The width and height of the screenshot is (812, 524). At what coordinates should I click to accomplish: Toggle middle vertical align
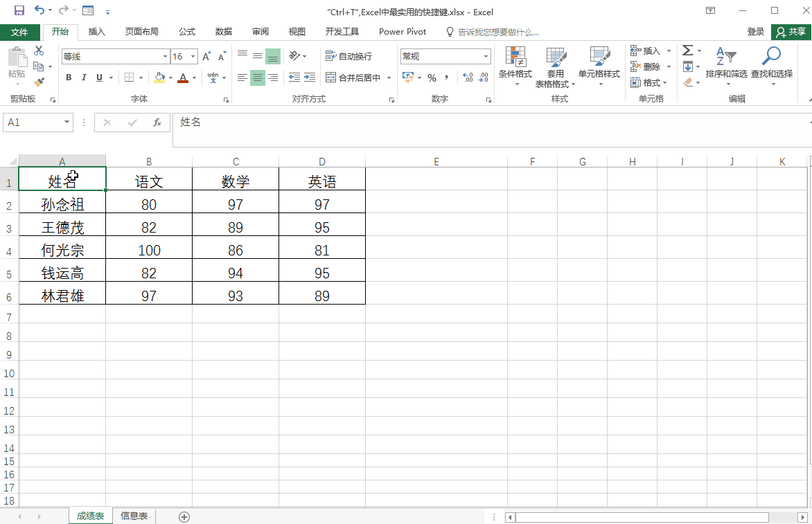coord(257,55)
